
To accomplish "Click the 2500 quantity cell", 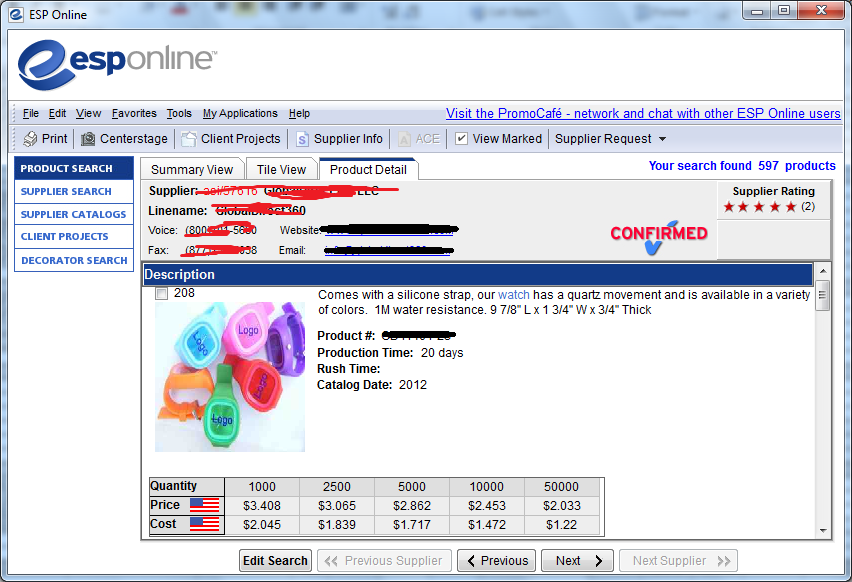I will (x=337, y=486).
